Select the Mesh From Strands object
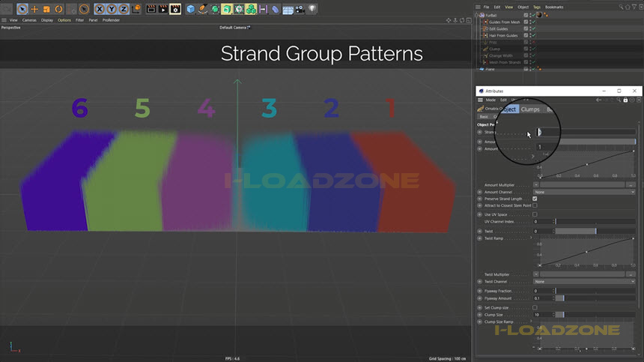This screenshot has height=362, width=644. [x=505, y=62]
